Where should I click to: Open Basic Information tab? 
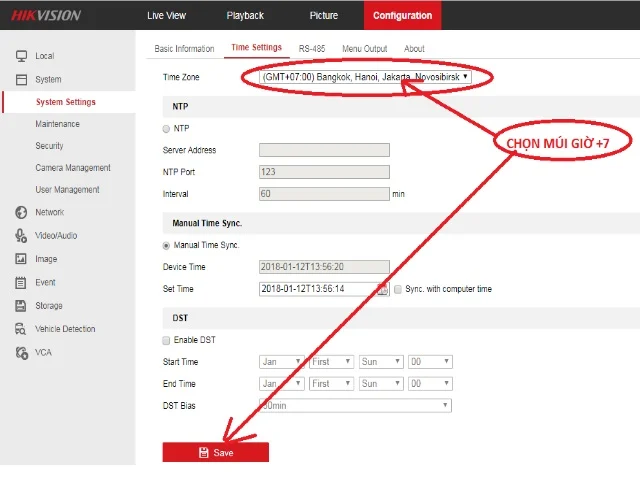click(184, 49)
